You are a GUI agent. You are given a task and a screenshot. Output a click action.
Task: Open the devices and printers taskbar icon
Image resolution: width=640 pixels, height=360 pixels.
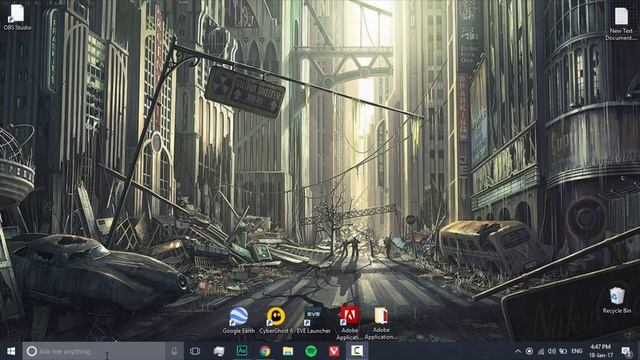[x=219, y=351]
